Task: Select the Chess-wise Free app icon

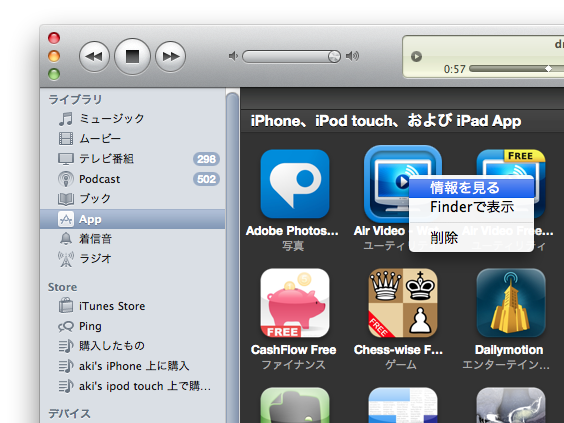Action: pos(403,303)
